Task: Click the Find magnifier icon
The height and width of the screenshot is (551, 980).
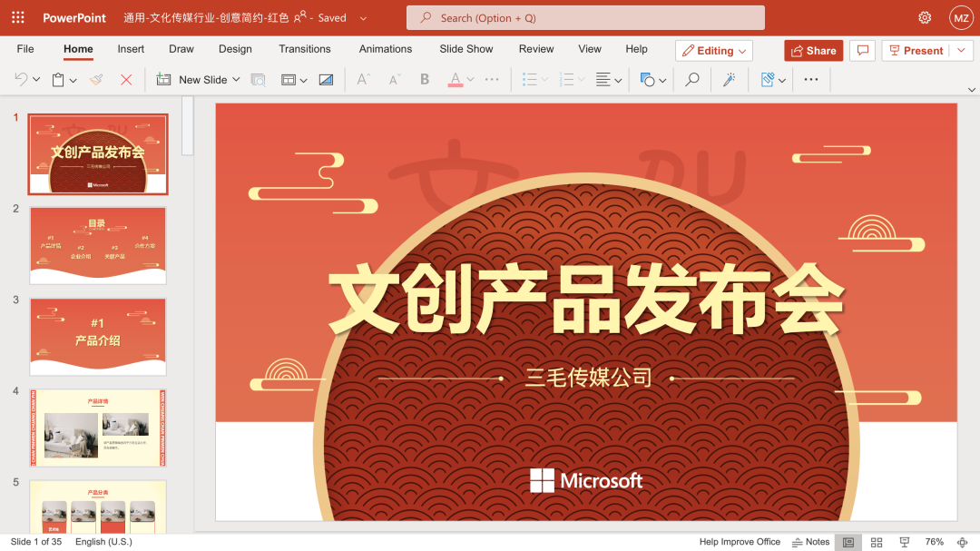Action: click(x=691, y=80)
